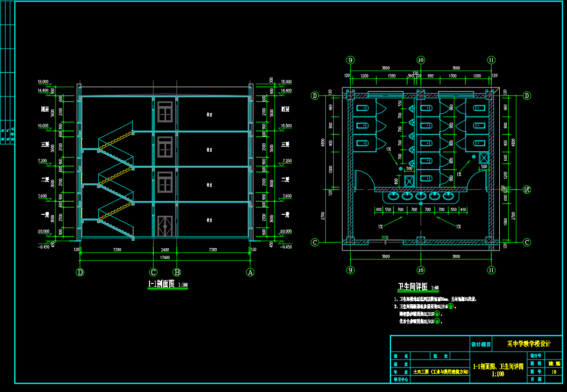Select the ground-floor double door in section
The width and height of the screenshot is (567, 392).
click(165, 225)
